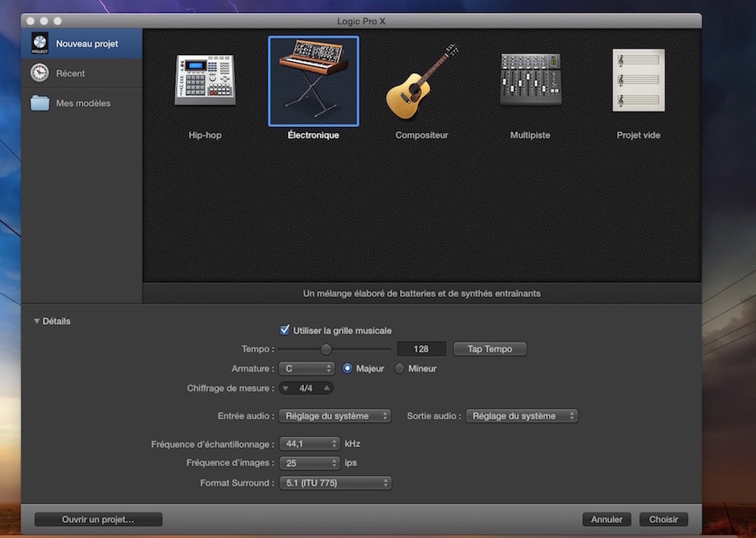Select the Électronique synthesizer template icon
This screenshot has height=538, width=756.
point(314,81)
